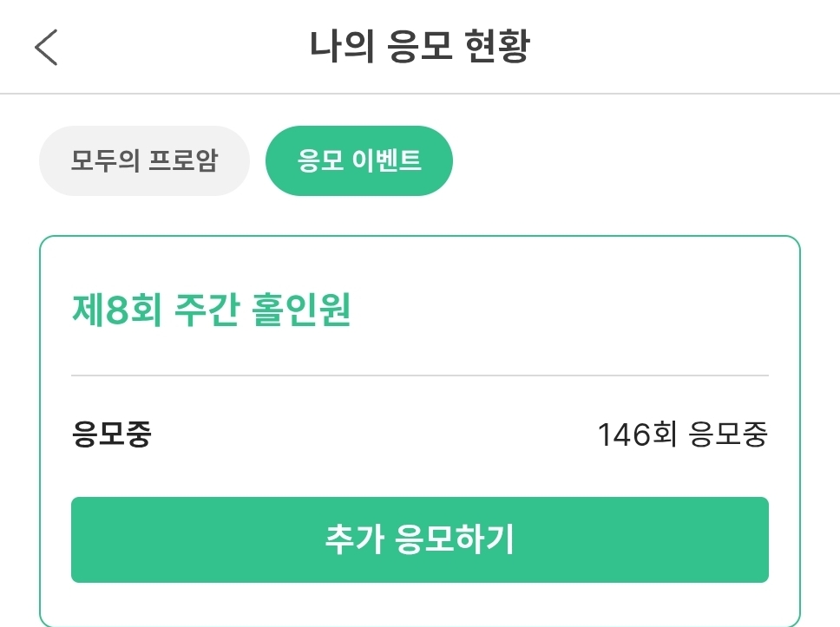The width and height of the screenshot is (840, 627).
Task: Click the 146회 응모중 entry count
Action: pos(682,434)
